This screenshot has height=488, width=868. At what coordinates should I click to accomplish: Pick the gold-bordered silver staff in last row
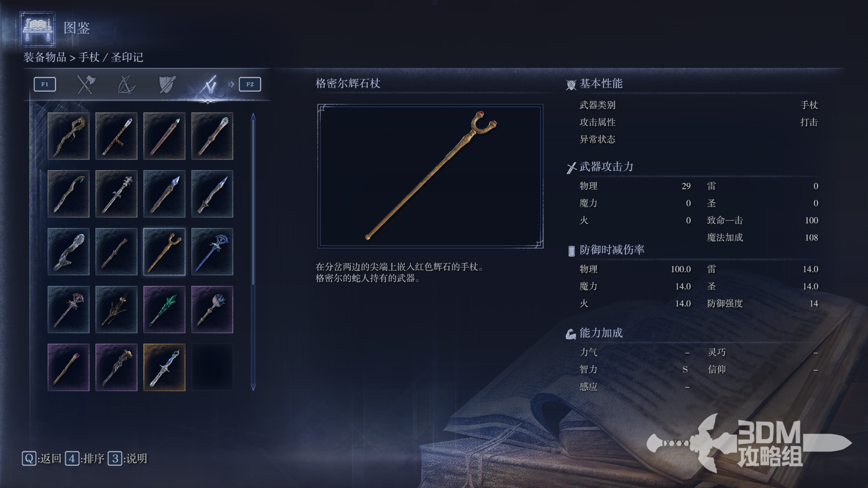164,367
